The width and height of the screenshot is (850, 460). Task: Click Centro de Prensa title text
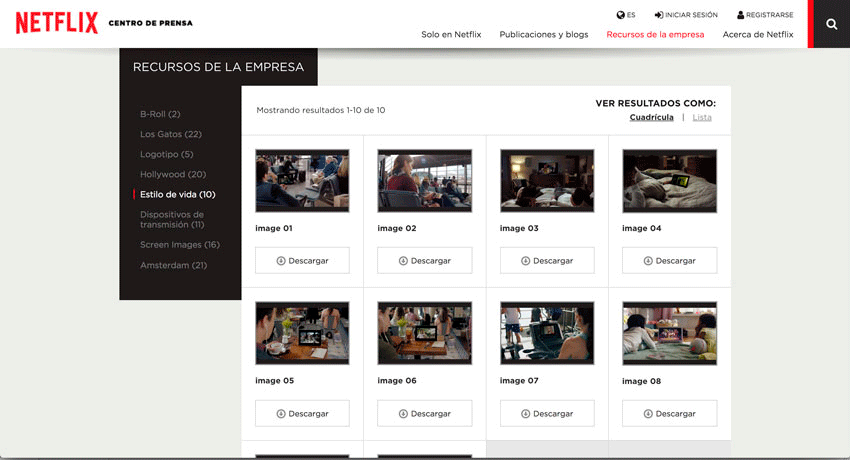[x=151, y=23]
